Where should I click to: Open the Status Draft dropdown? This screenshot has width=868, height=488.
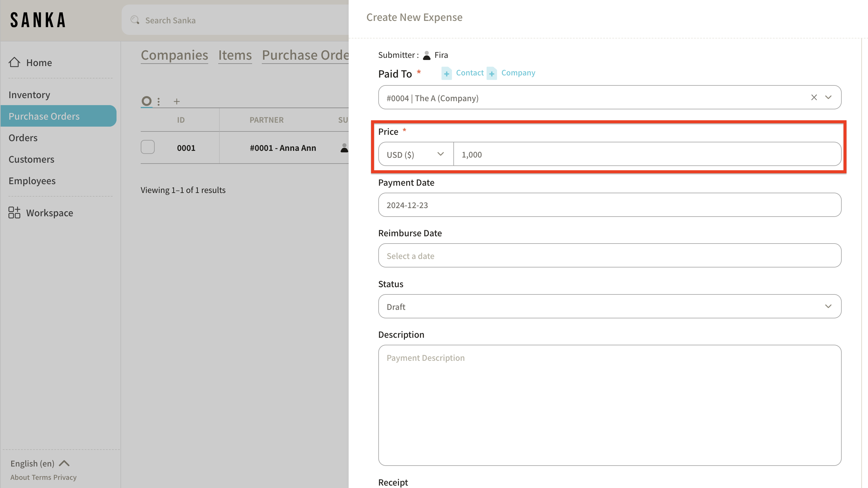(x=610, y=306)
